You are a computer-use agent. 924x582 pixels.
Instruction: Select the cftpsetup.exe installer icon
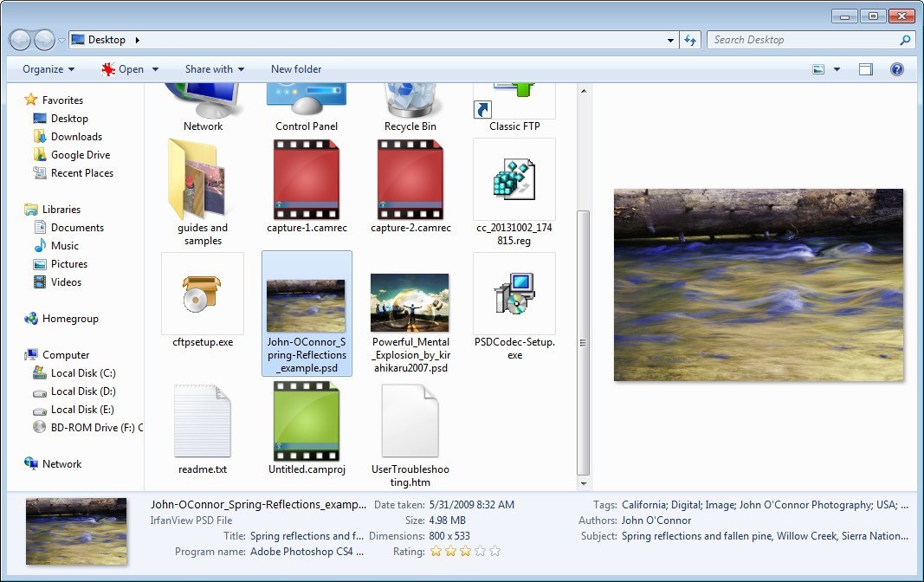[x=202, y=293]
